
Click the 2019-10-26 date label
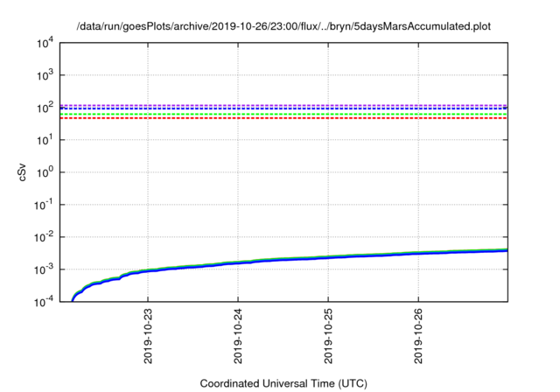(418, 336)
